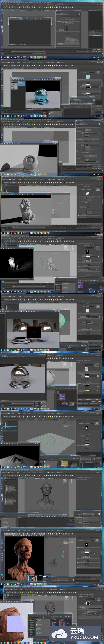Screen dimensions: 104x644
Task: Click the cyan color swatch below the blue sample
Action: (88, 93)
